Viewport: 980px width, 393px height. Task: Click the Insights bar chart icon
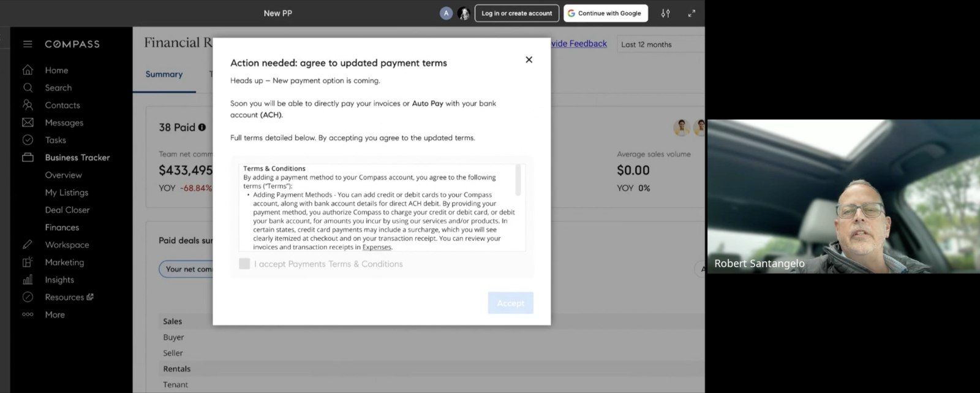click(x=28, y=280)
